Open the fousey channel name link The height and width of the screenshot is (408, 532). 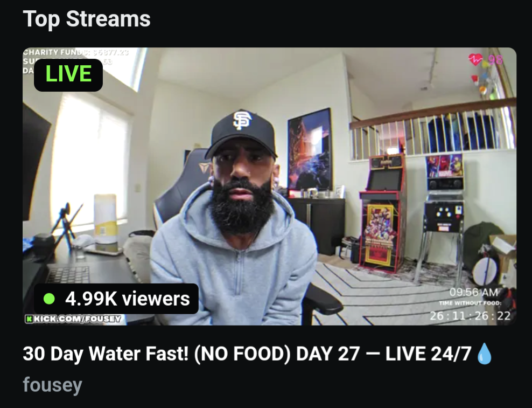53,385
